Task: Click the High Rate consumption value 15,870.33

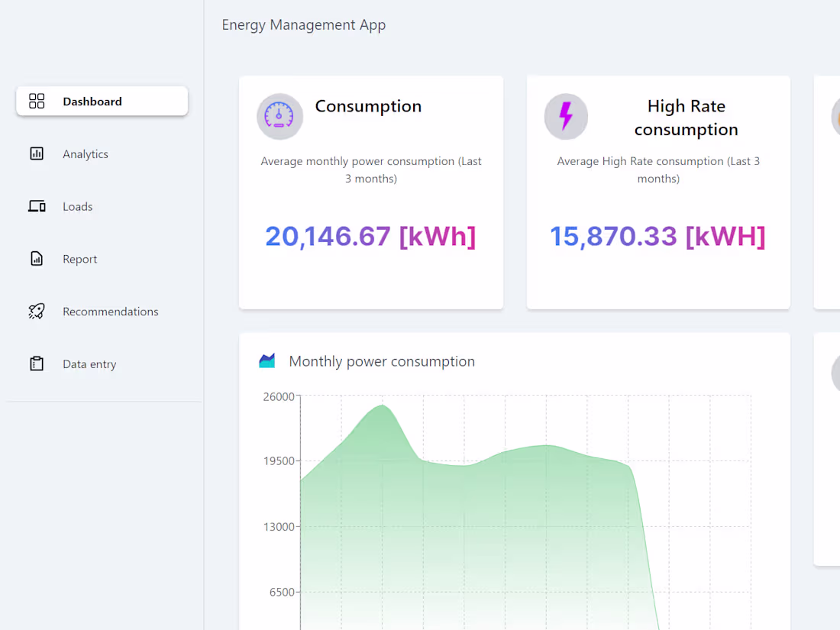Action: [x=657, y=236]
